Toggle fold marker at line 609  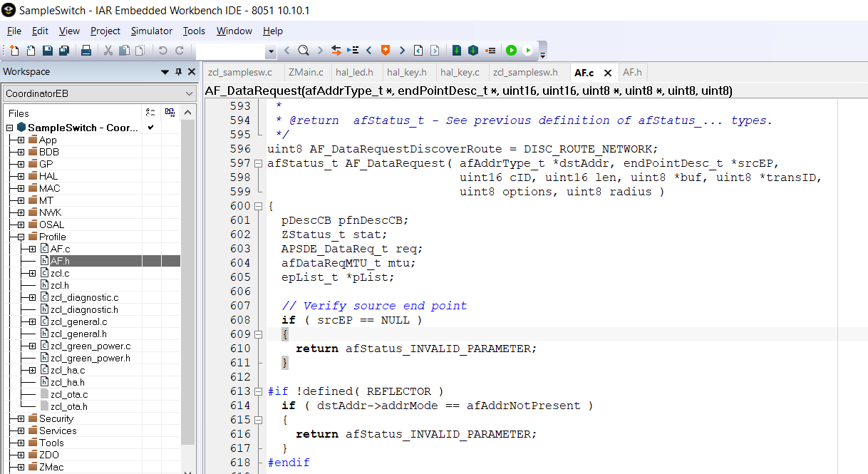(258, 334)
